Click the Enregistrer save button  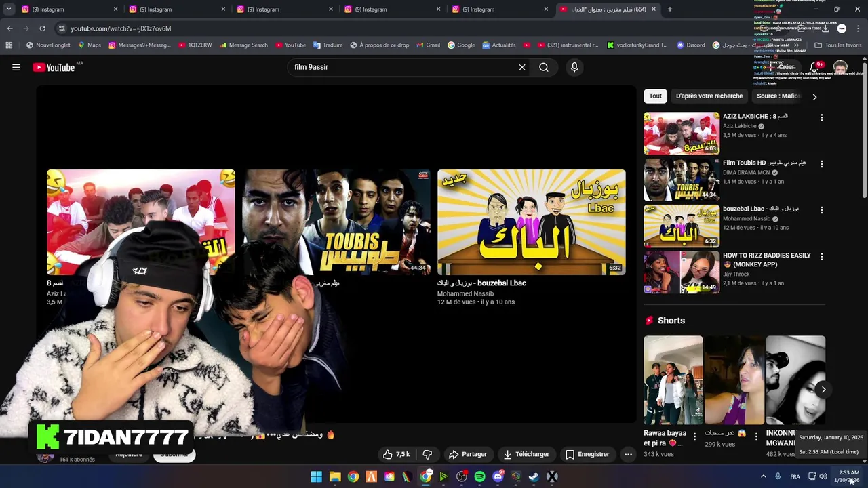(587, 454)
